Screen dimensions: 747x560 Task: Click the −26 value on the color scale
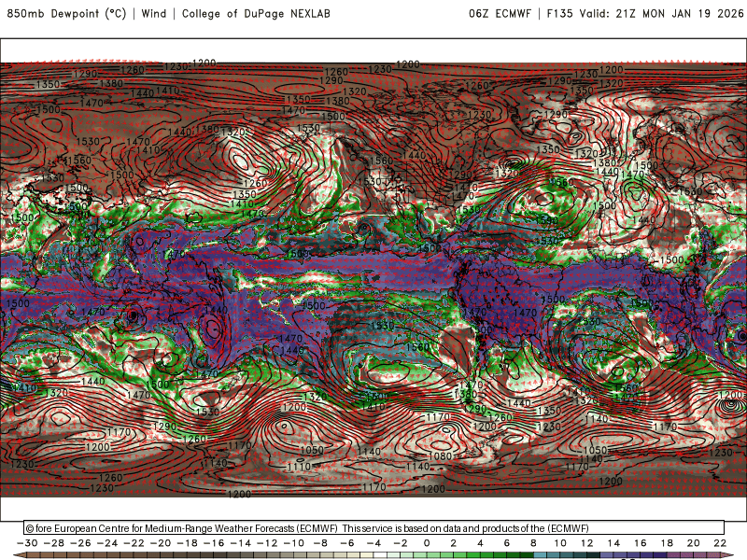click(80, 543)
